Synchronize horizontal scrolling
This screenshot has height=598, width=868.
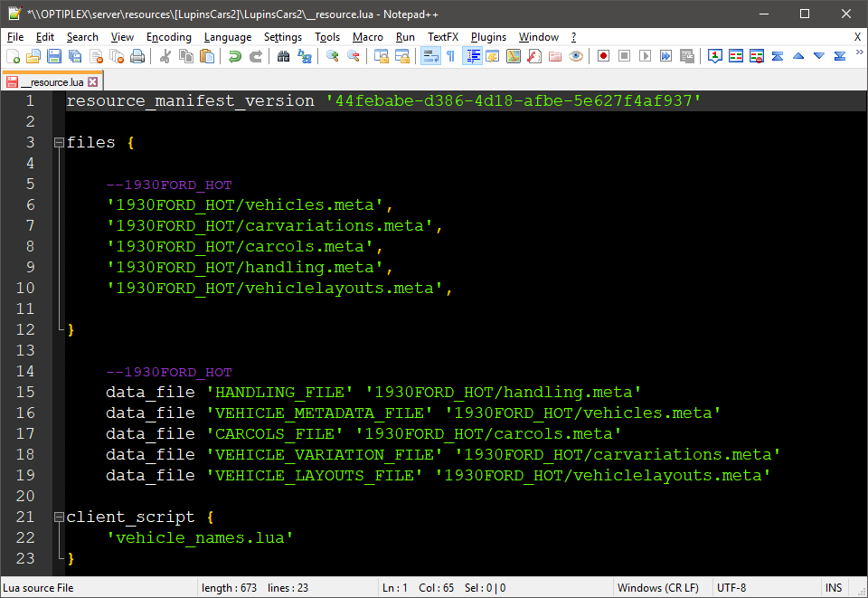[402, 56]
